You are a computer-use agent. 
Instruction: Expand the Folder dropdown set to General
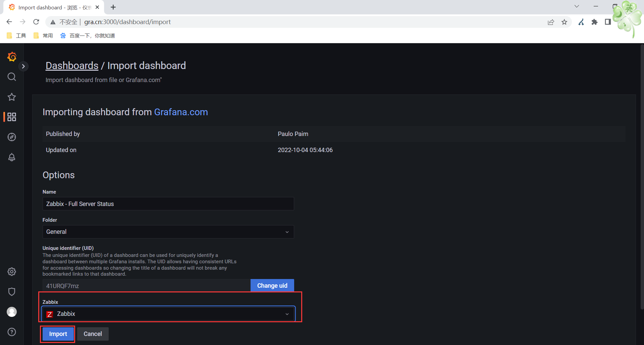tap(168, 232)
